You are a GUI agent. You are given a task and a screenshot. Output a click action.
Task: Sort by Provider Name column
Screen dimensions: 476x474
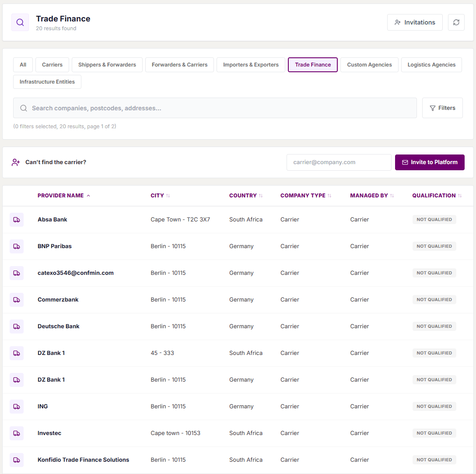[x=64, y=196]
